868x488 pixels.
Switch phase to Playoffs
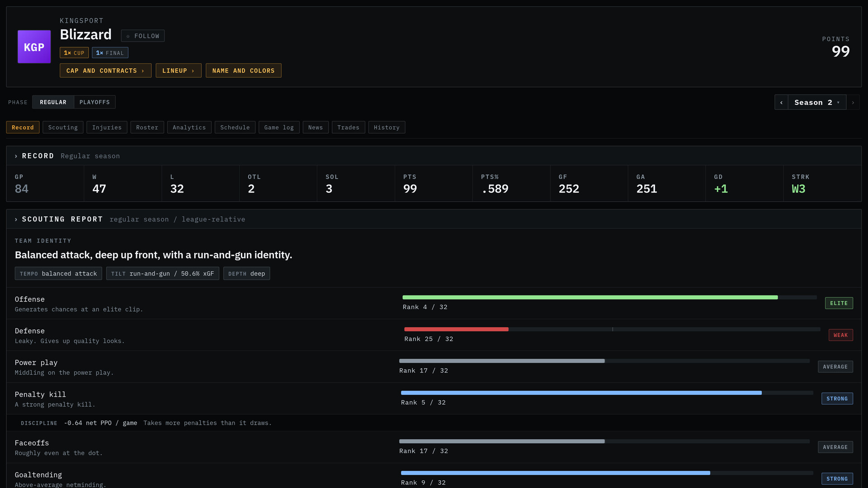pos(94,102)
